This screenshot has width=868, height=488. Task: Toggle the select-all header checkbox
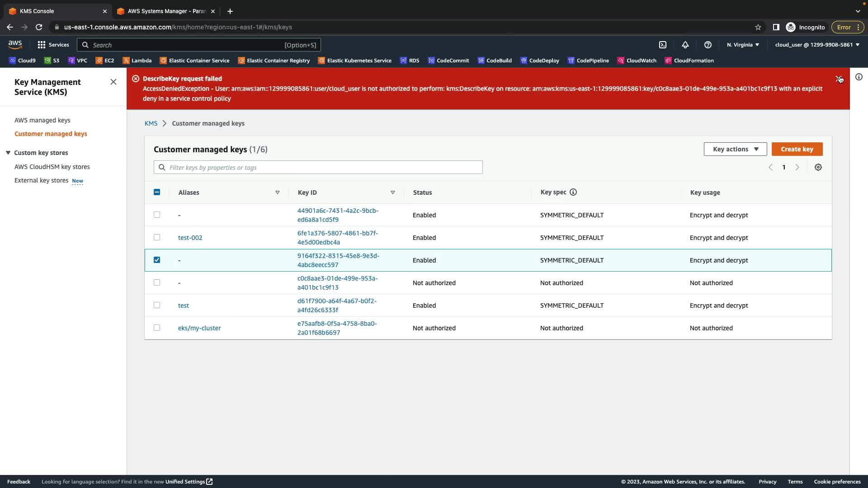click(157, 192)
